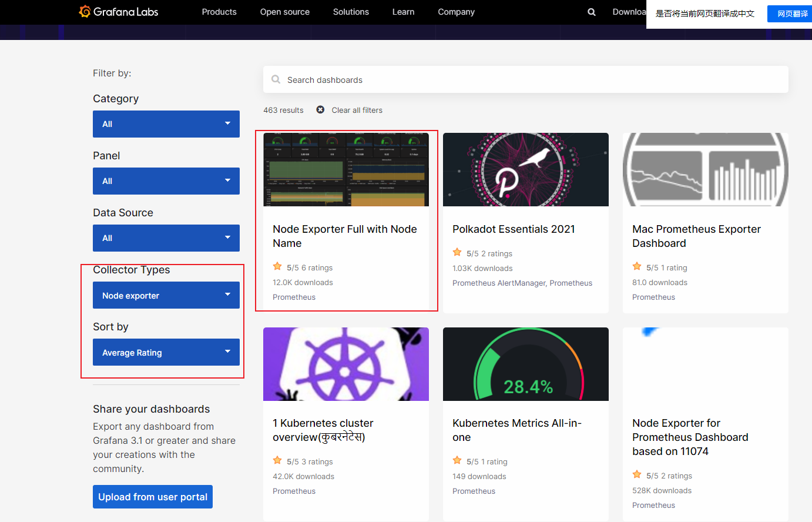Click 'Prometheus AlertManager, Prometheus' text

(x=522, y=283)
